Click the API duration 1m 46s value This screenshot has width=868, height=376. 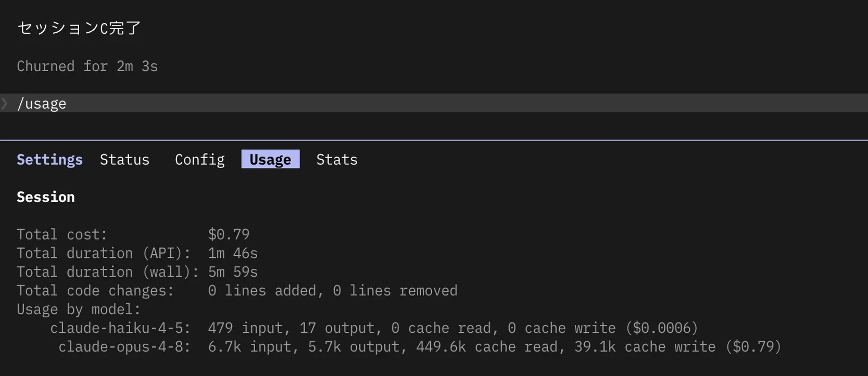(233, 253)
